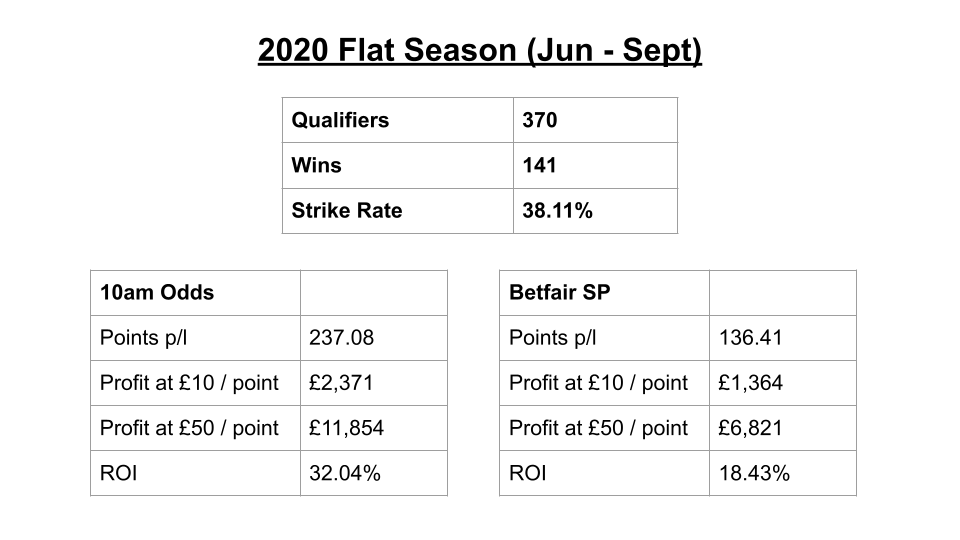Click the Betfair SP table header
This screenshot has width=960, height=540.
pos(604,293)
